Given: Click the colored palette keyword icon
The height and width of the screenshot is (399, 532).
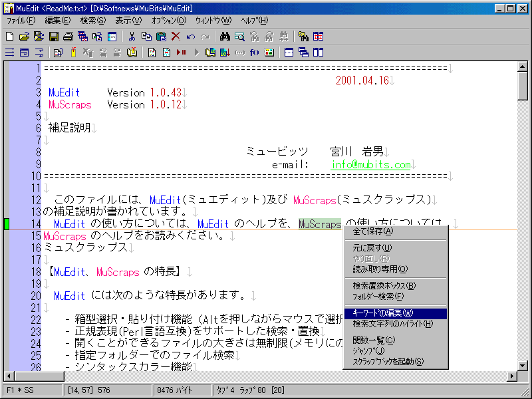Looking at the screenshot, I should tap(269, 53).
